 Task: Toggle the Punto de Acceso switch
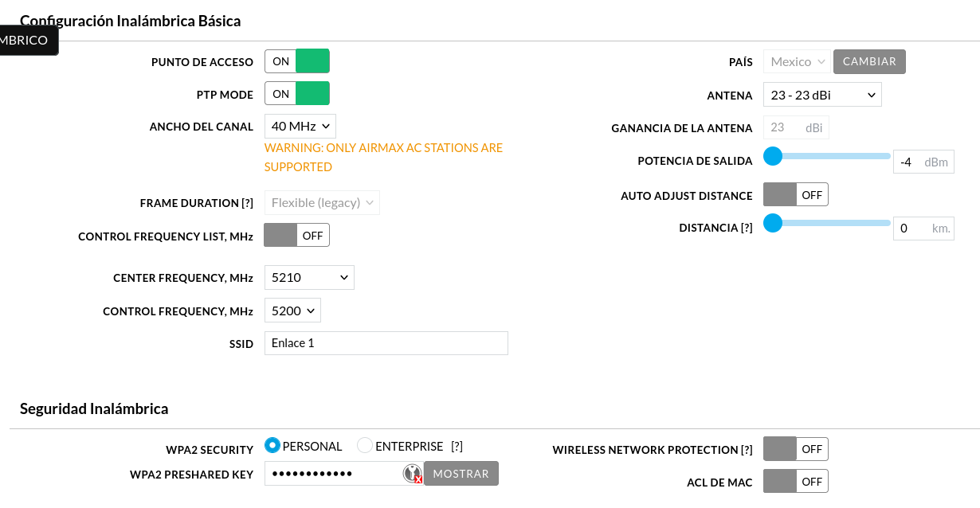296,61
